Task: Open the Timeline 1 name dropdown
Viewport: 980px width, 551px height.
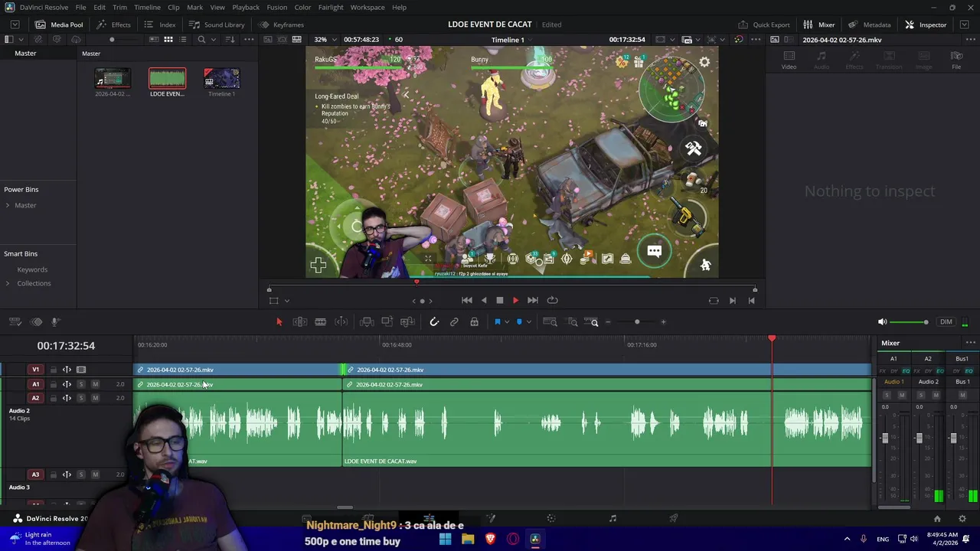Action: click(512, 40)
